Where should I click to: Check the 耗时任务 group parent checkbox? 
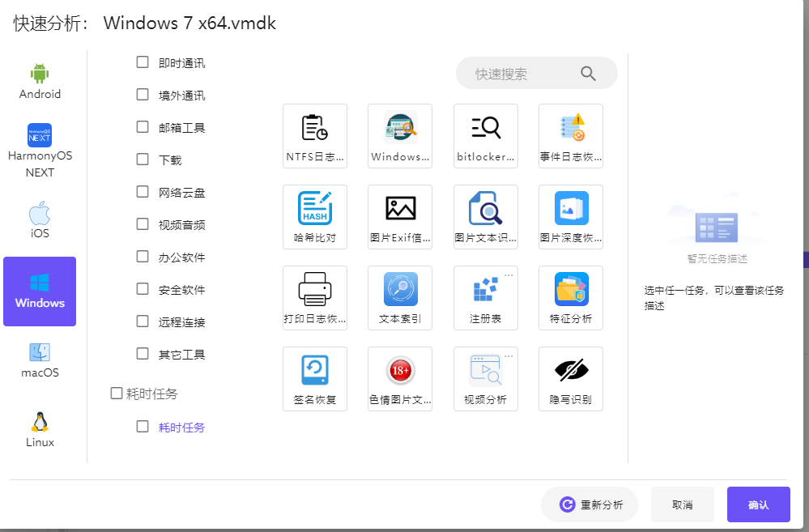pos(117,394)
